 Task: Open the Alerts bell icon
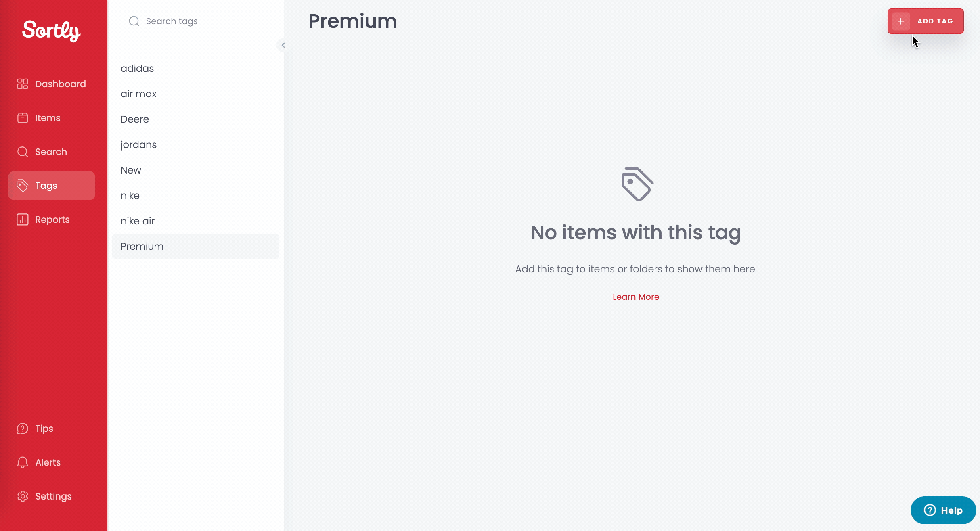[23, 462]
